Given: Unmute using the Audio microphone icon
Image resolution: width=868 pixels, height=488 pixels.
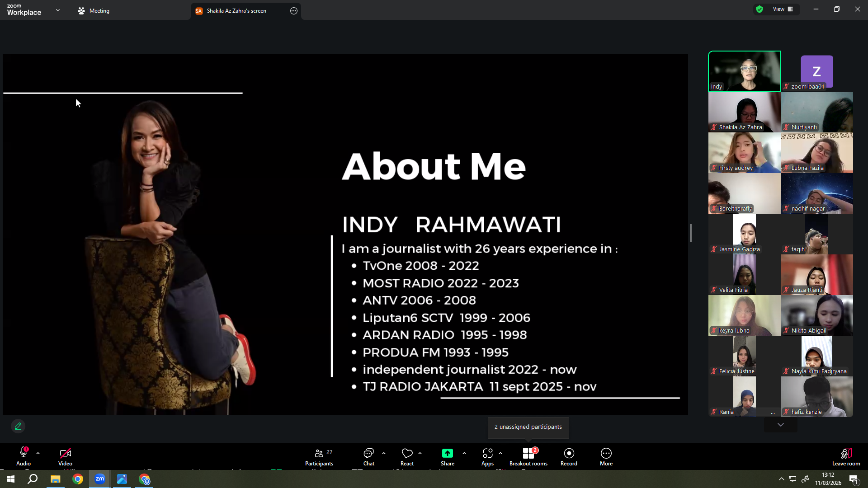Looking at the screenshot, I should tap(24, 453).
